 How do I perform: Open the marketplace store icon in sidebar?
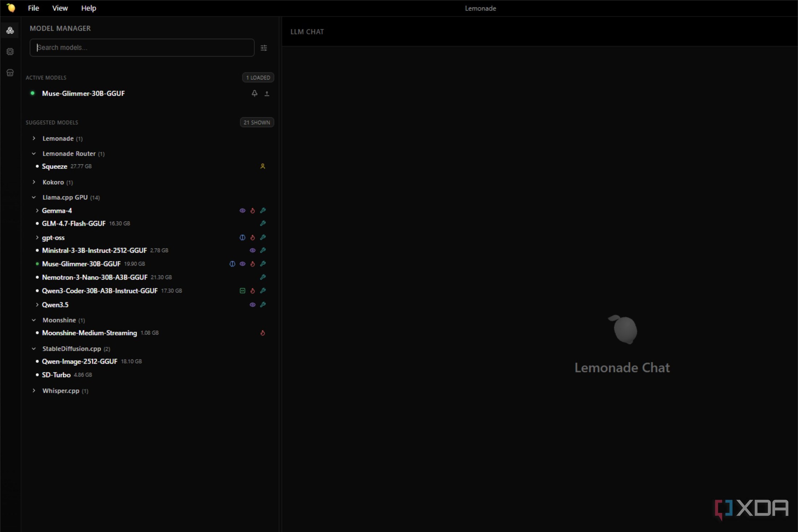[10, 73]
